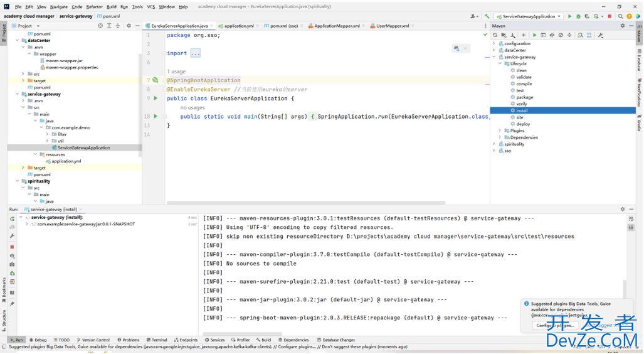Expand the folded import statement

(x=195, y=53)
